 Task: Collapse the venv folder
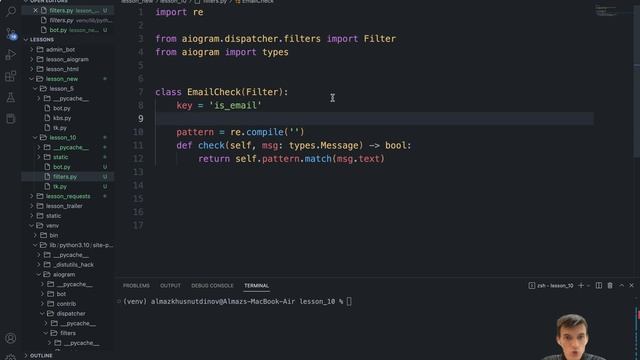[52, 226]
